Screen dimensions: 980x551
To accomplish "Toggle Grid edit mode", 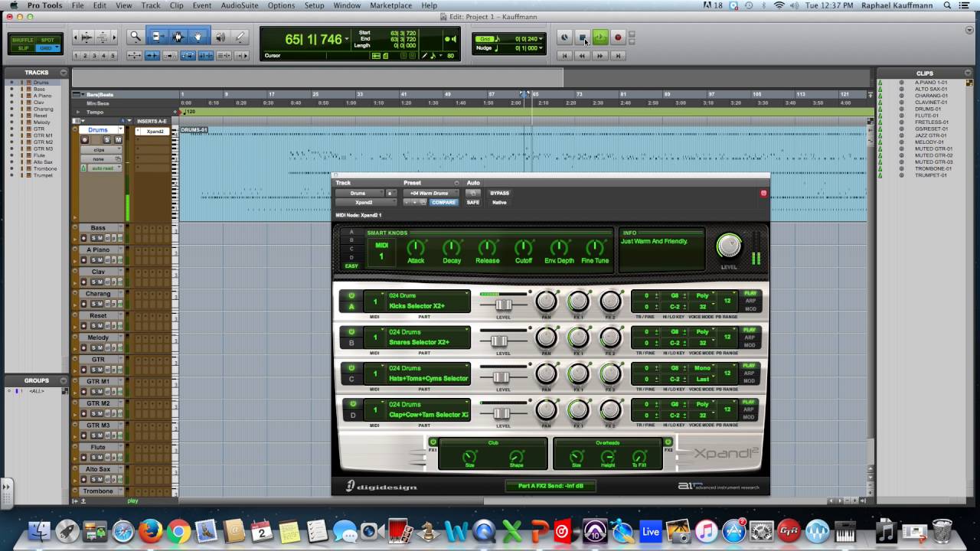I will (47, 48).
